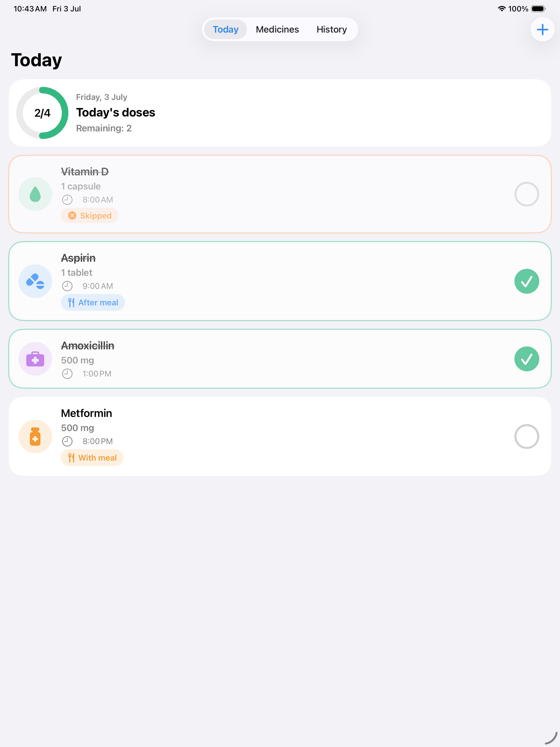Tap the plus button to add medicine
Screen dimensions: 560x747
(542, 29)
